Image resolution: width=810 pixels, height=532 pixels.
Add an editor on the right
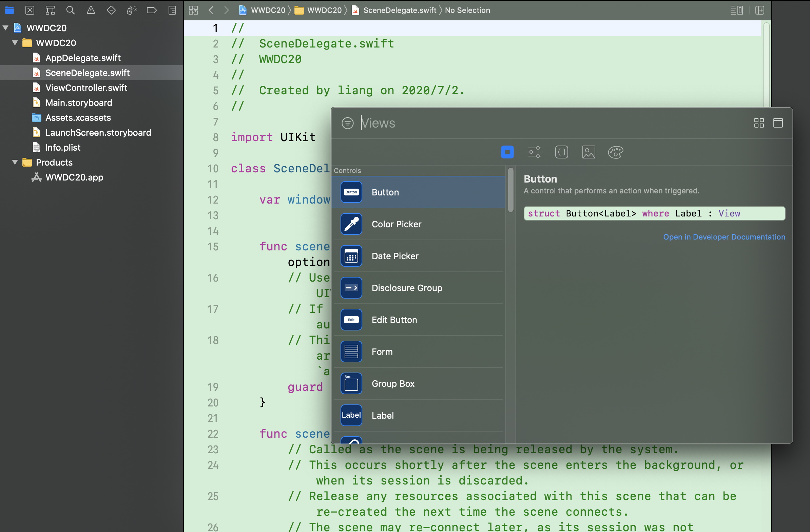[x=760, y=10]
